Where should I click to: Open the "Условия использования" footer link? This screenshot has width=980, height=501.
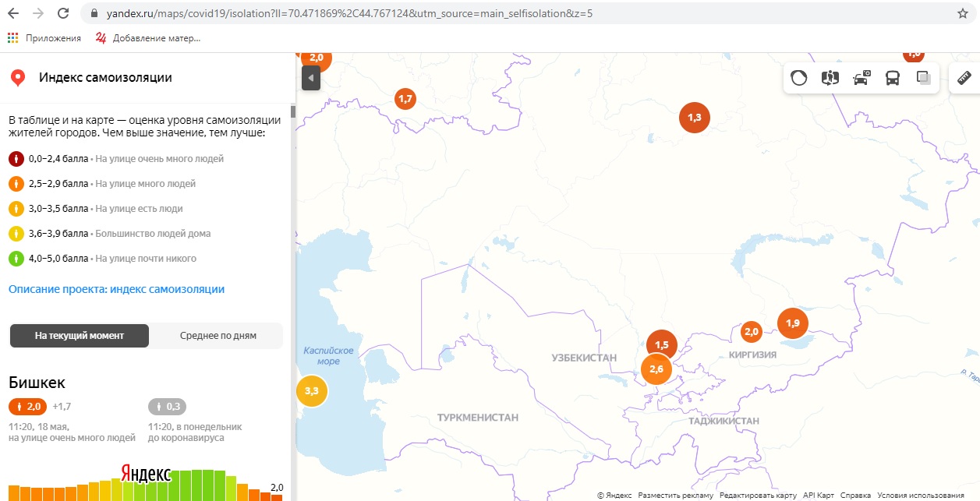[x=920, y=496]
